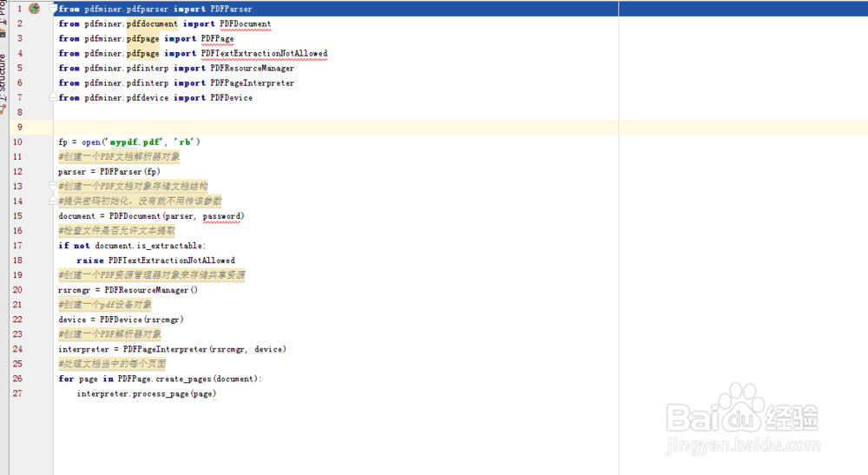This screenshot has width=868, height=475.
Task: Click the 'mypdf.pdf' string on line 10
Action: coord(135,142)
